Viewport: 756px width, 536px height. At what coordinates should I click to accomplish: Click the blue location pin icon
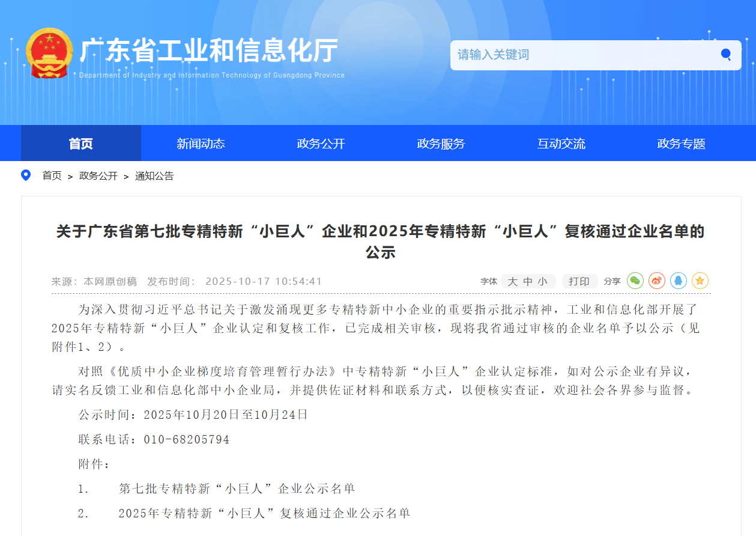coord(26,175)
